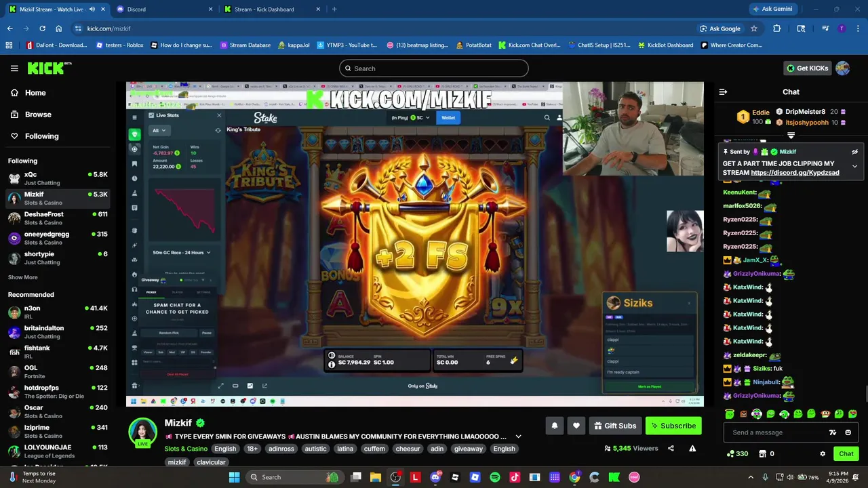Open the user profile avatar in Kick header

(x=842, y=68)
